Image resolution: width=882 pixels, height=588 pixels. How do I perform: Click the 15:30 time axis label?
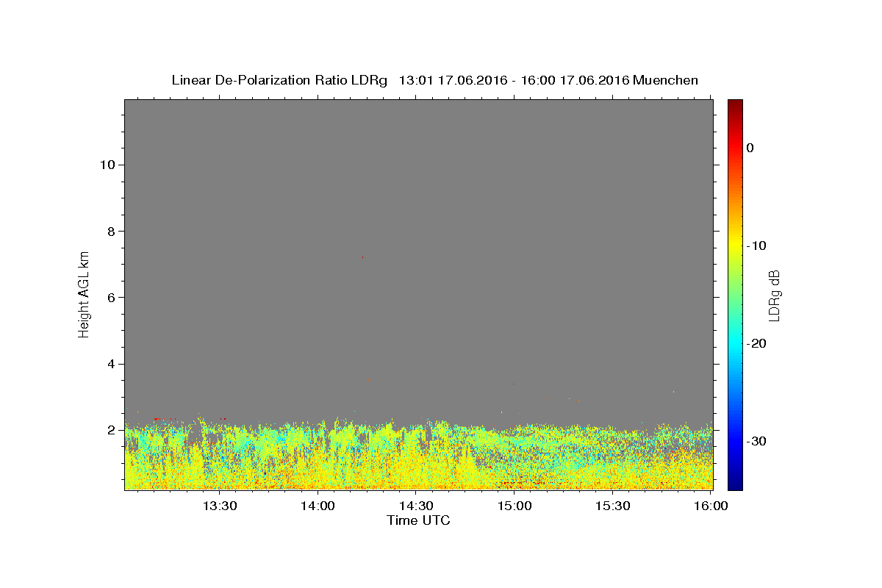[613, 506]
